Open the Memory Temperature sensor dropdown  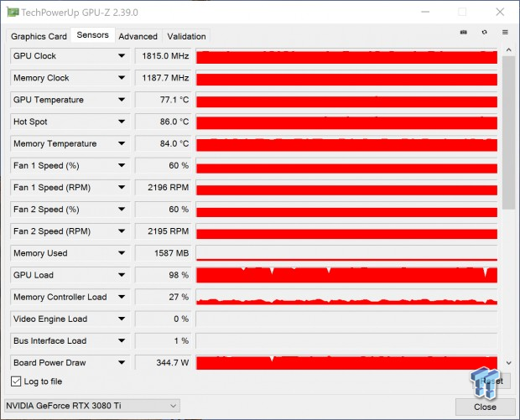click(122, 143)
